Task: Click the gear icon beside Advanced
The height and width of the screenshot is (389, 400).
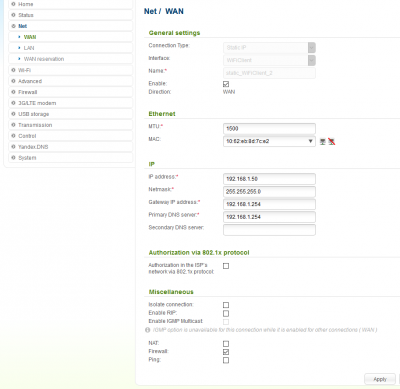Action: click(x=13, y=81)
